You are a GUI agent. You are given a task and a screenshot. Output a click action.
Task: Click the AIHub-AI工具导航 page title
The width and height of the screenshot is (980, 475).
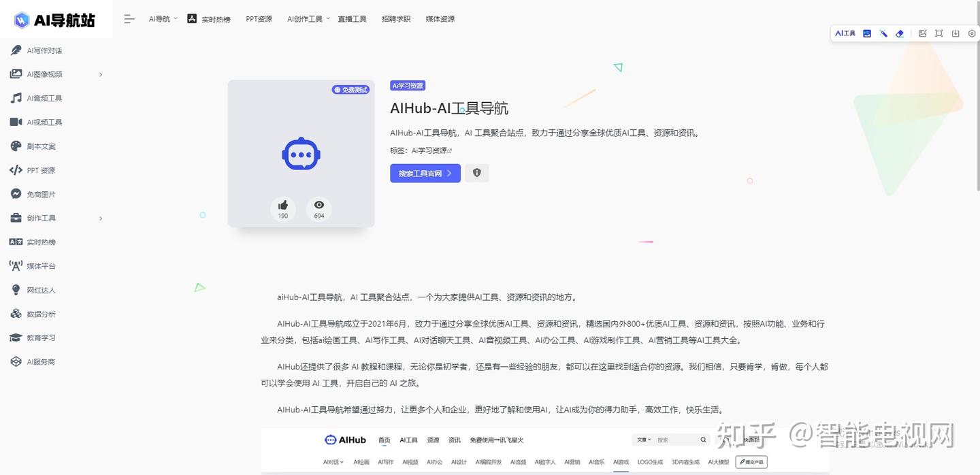[449, 108]
